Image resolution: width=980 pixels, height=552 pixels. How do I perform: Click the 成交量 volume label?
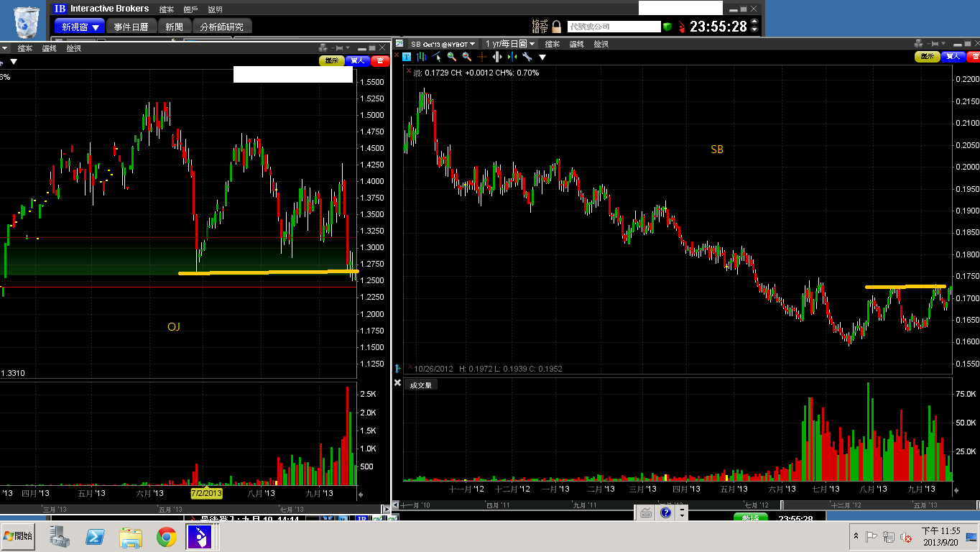pyautogui.click(x=422, y=385)
